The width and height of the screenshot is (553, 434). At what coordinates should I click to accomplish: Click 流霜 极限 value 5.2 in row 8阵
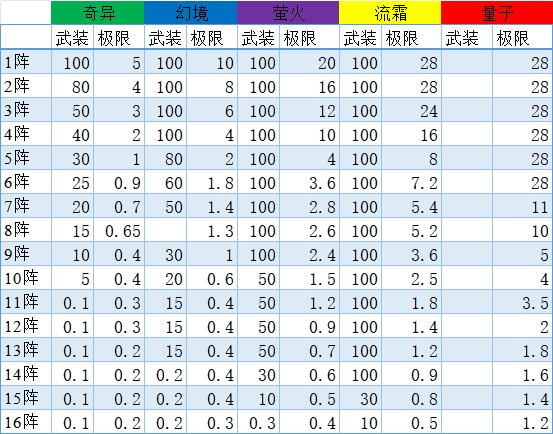(x=411, y=230)
